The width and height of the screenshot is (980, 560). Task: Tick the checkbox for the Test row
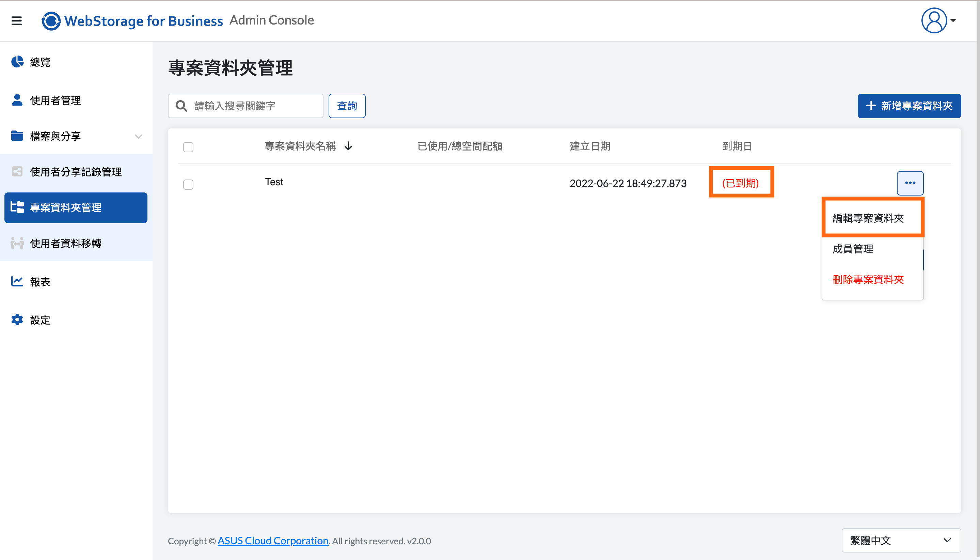coord(188,185)
